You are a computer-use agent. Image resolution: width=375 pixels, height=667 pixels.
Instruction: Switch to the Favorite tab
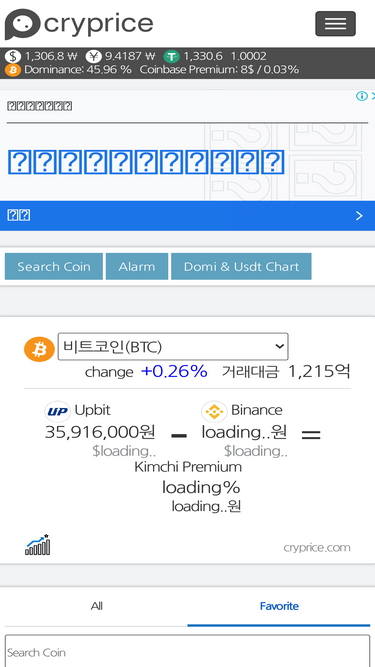click(x=279, y=606)
